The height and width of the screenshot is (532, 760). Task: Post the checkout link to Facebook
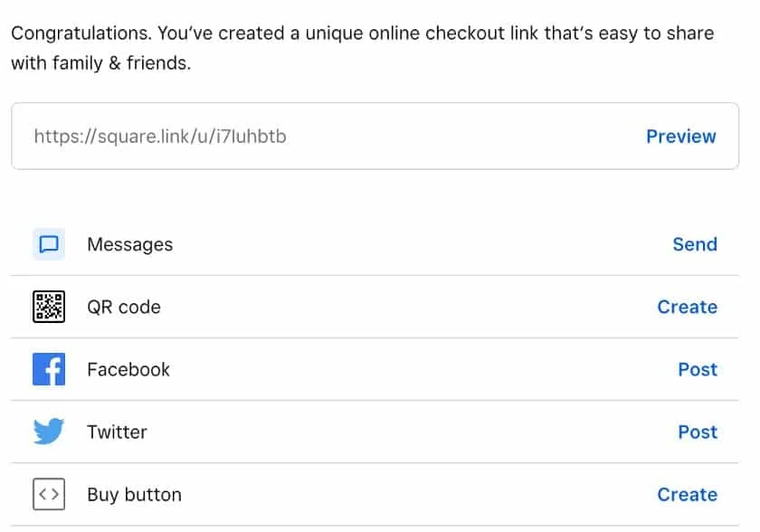[x=698, y=369]
